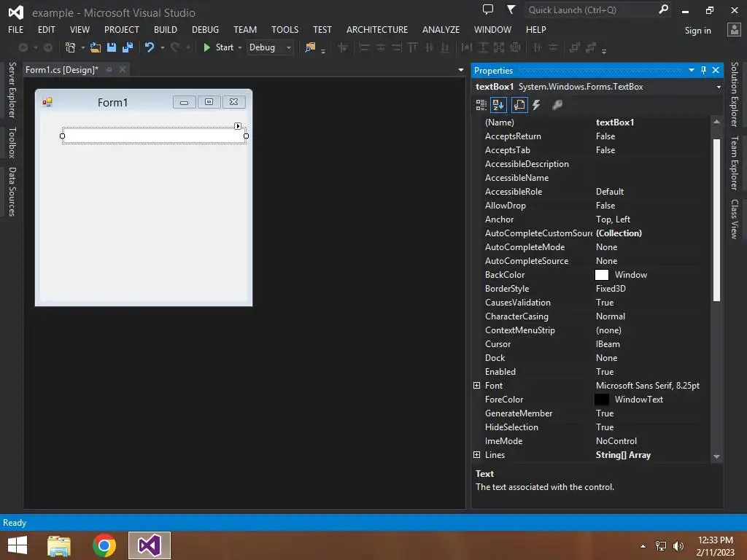Open the New Project dropdown arrow
Screen dimensions: 747x560
click(x=83, y=47)
